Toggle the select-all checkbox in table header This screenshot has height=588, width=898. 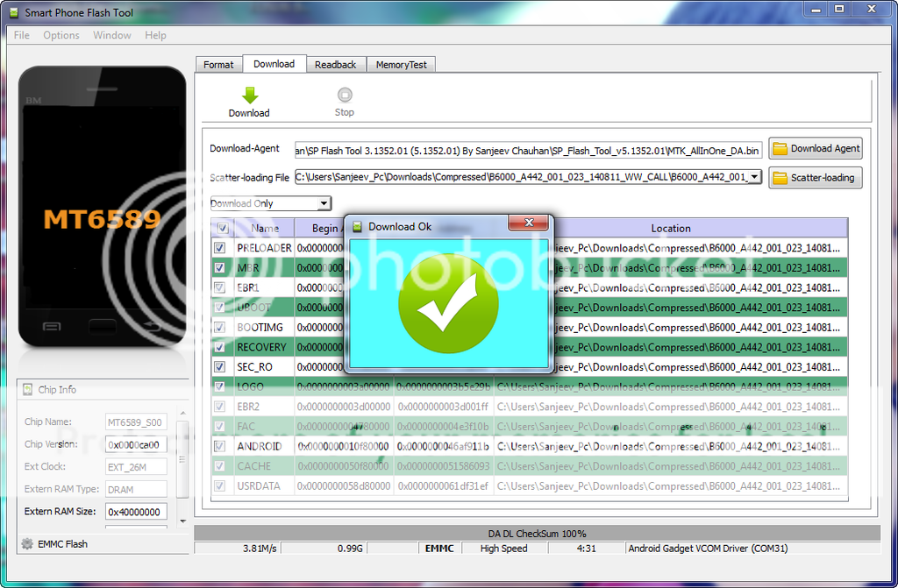(x=222, y=228)
